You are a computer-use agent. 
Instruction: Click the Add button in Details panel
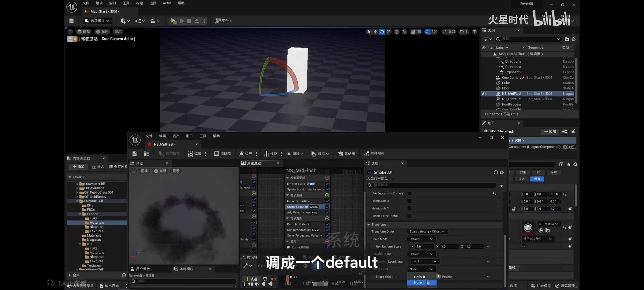click(x=550, y=132)
